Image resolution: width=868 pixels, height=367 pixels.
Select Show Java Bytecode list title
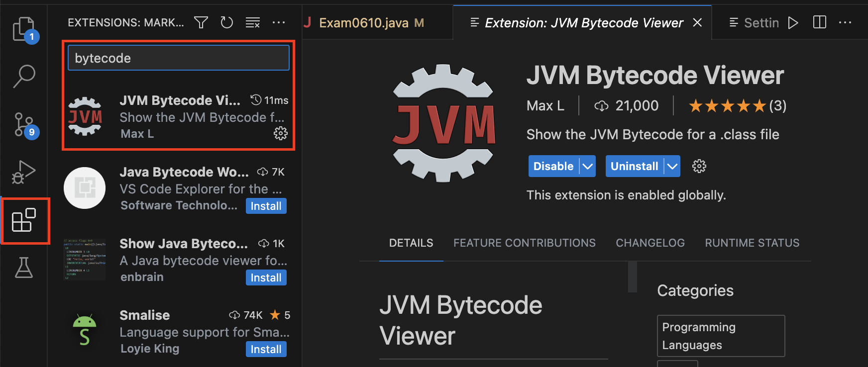pos(184,244)
